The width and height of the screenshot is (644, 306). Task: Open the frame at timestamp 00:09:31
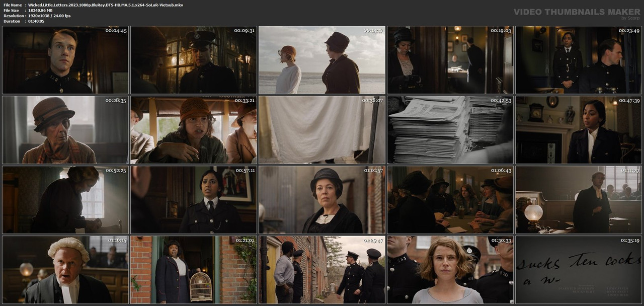194,60
